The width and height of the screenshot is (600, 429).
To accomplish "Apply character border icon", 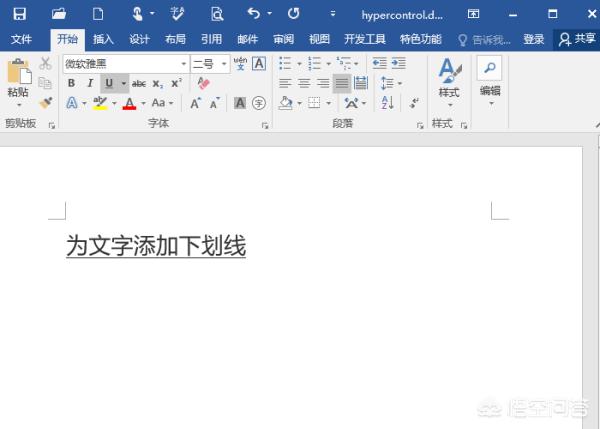I will point(259,63).
